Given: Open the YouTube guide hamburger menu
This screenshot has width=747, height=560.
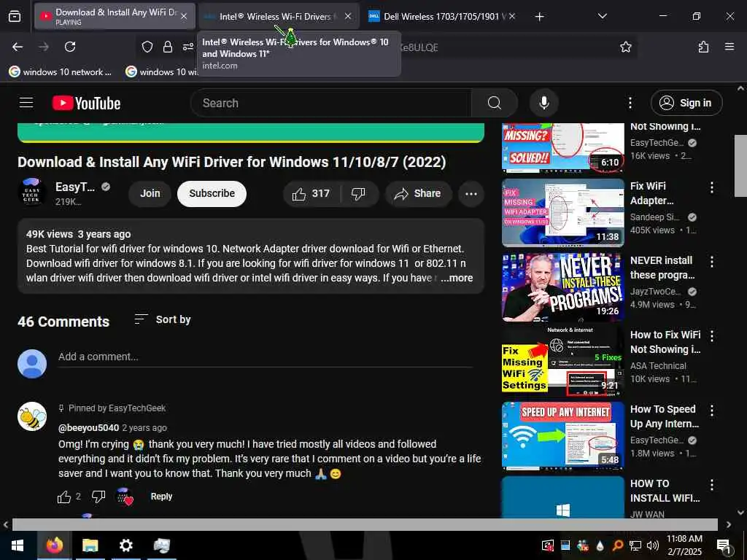Looking at the screenshot, I should [26, 102].
